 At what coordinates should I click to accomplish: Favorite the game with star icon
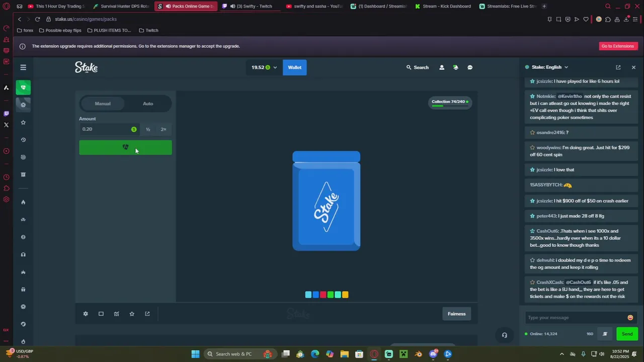click(x=132, y=314)
